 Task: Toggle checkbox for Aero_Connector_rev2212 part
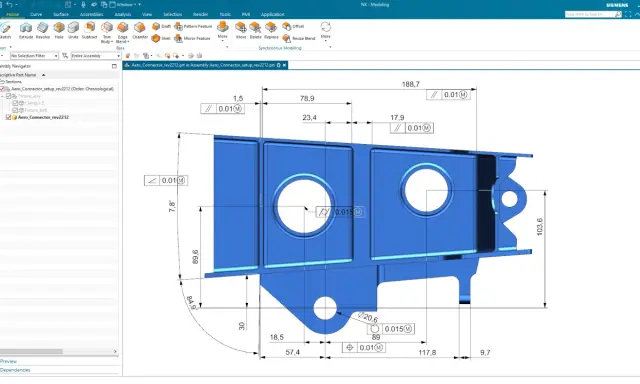[x=8, y=117]
